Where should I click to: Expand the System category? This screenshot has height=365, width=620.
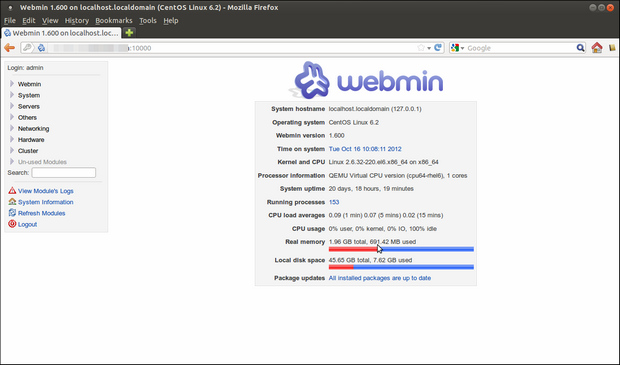[12, 95]
